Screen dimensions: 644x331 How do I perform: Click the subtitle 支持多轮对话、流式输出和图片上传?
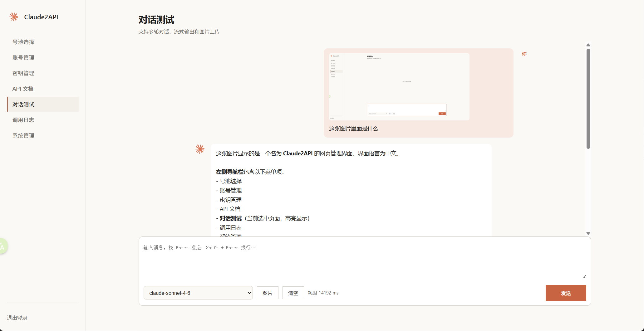tap(179, 32)
